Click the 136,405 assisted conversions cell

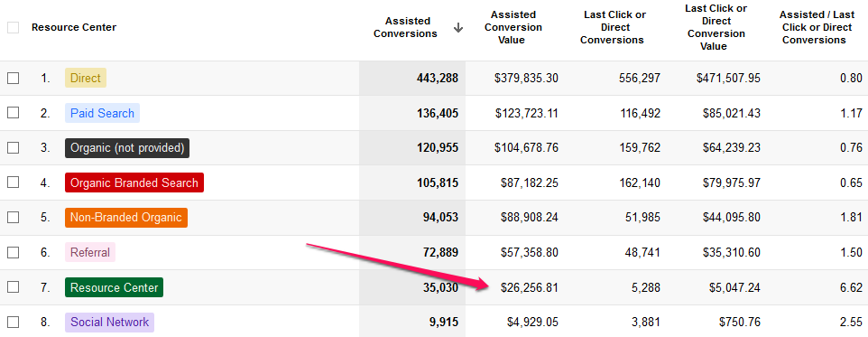(438, 113)
